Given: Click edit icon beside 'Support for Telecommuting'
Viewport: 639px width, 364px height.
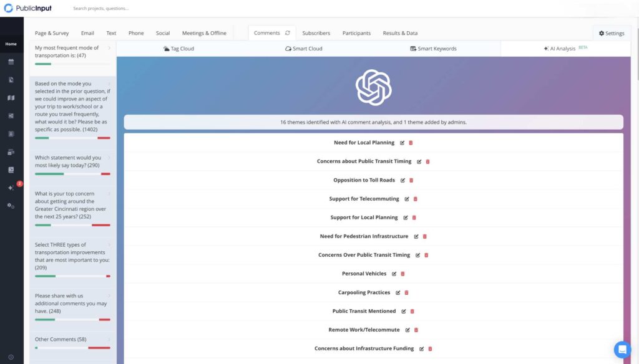Looking at the screenshot, I should coord(407,199).
